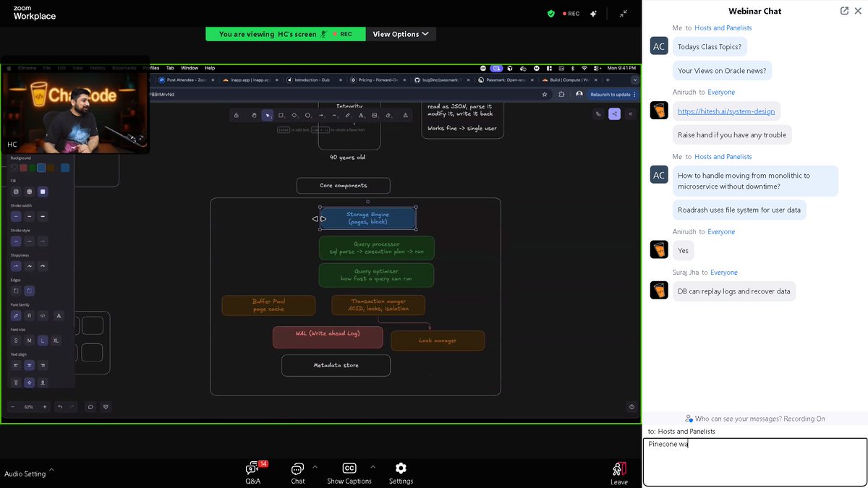Leave the webinar

point(618,474)
